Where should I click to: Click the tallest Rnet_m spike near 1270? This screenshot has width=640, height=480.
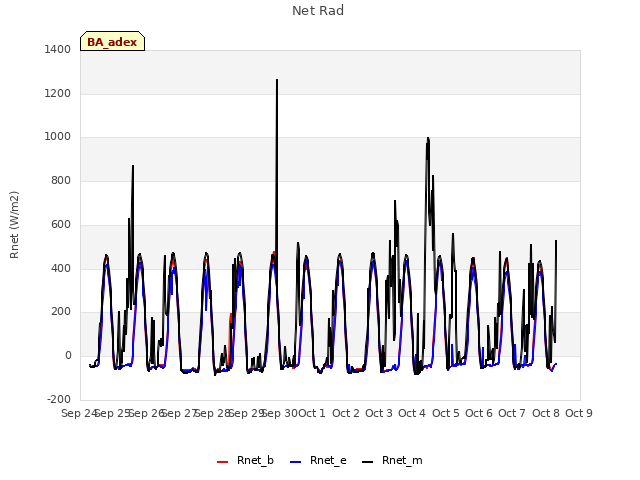point(277,80)
